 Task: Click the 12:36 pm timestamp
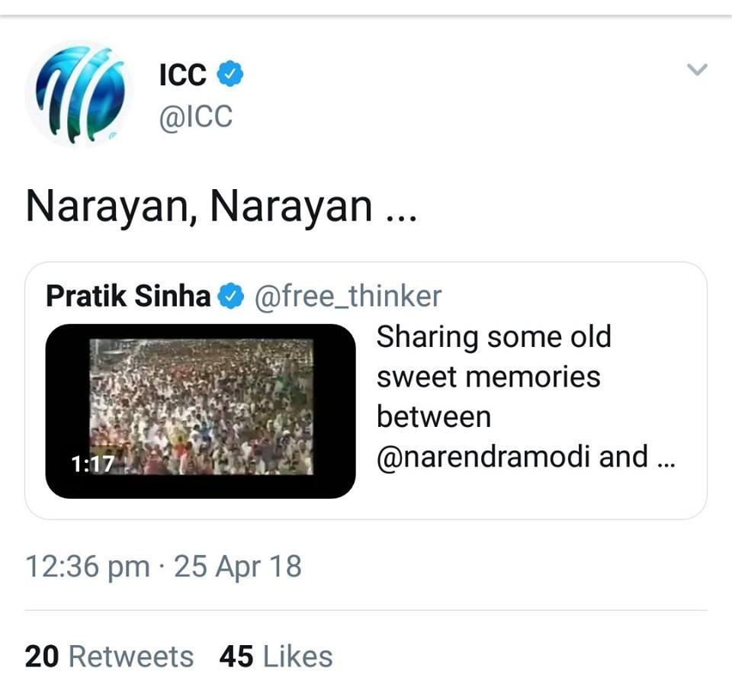click(88, 567)
